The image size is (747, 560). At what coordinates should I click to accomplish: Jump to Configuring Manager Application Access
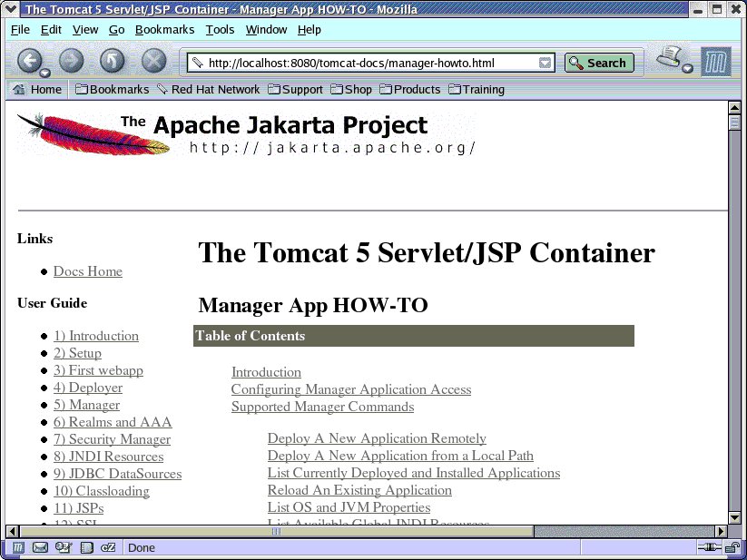point(351,389)
